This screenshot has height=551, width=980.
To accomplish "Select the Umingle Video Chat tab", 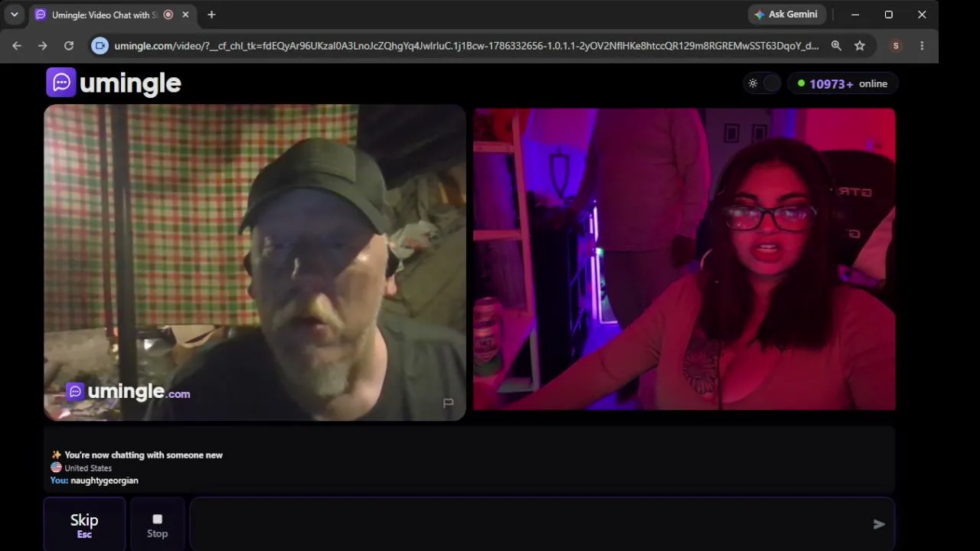I will click(x=112, y=15).
